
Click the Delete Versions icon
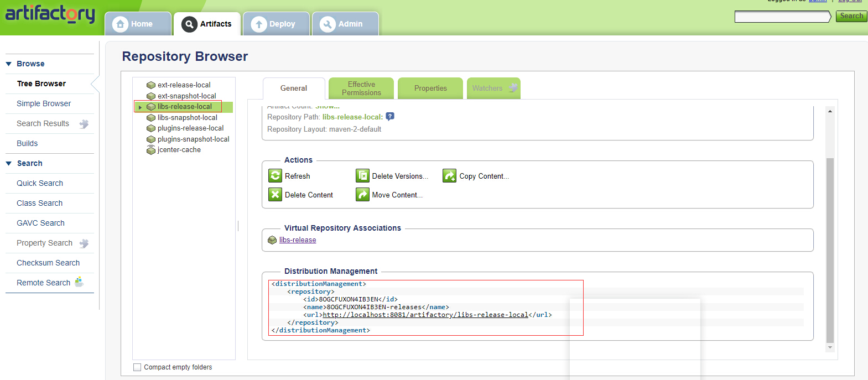[x=362, y=175]
